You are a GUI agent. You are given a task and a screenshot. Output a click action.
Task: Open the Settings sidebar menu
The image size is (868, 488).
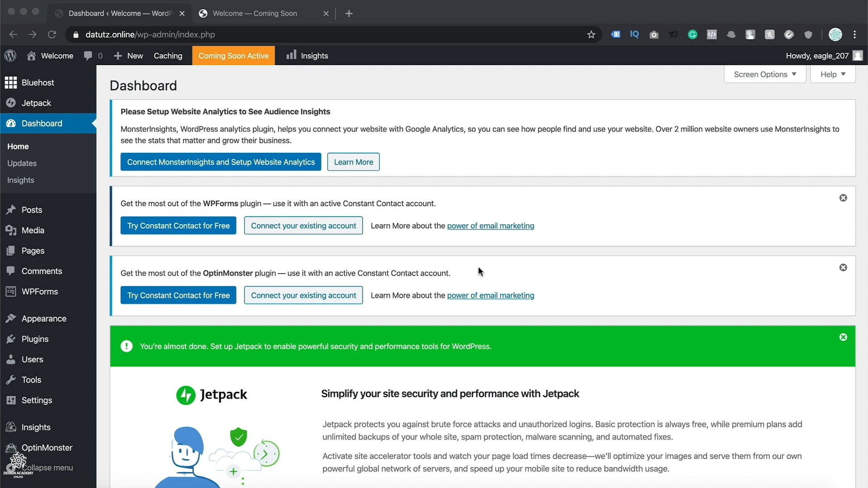(48, 400)
